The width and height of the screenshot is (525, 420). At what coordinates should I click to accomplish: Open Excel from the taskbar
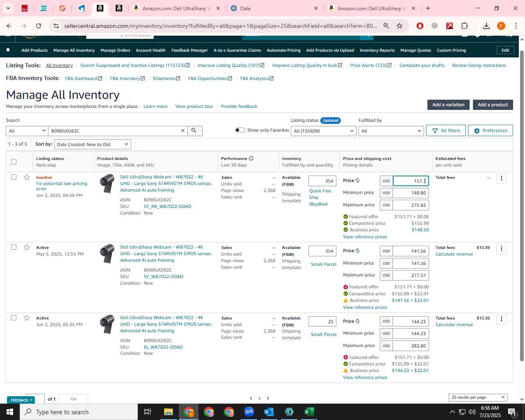(309, 412)
